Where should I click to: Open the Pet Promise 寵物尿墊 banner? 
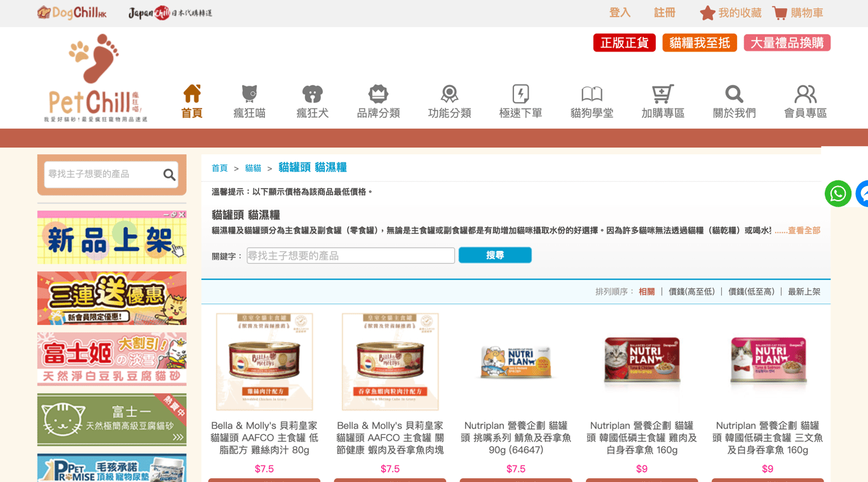coord(112,468)
